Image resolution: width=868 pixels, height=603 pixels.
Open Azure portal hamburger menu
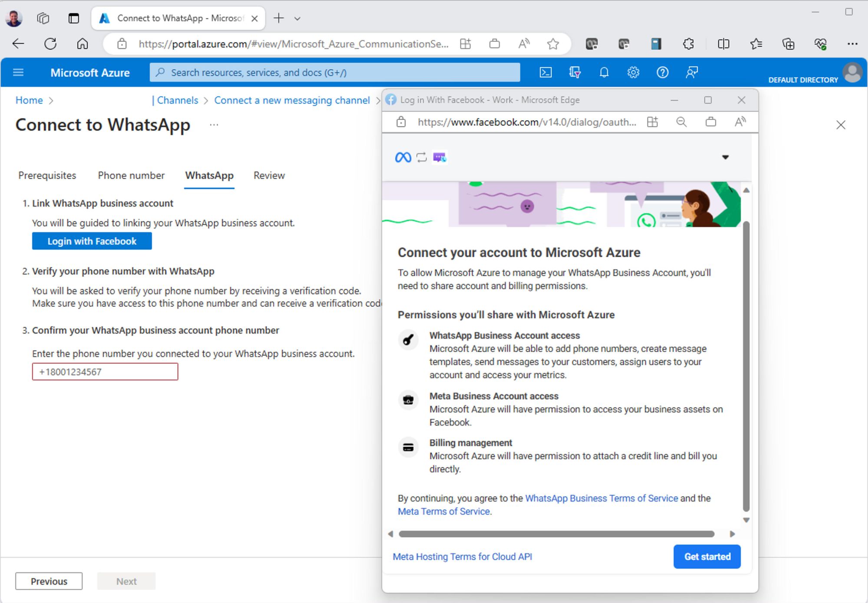[x=18, y=72]
